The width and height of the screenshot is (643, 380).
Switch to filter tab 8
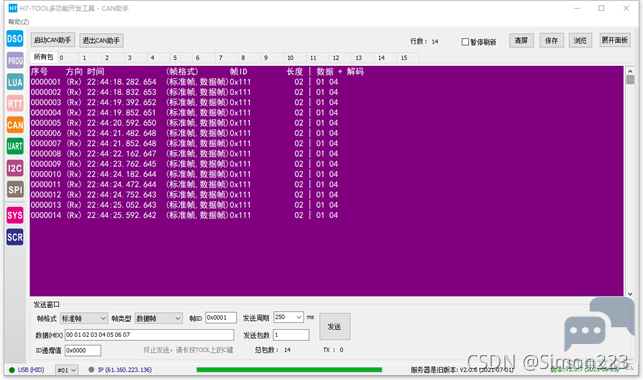[x=243, y=58]
